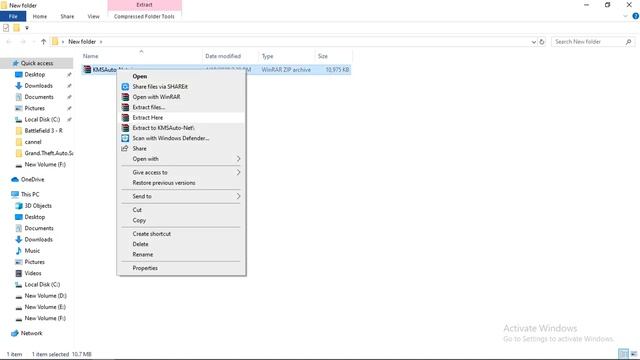The width and height of the screenshot is (640, 360).
Task: Click the Videos film icon
Action: click(x=18, y=273)
